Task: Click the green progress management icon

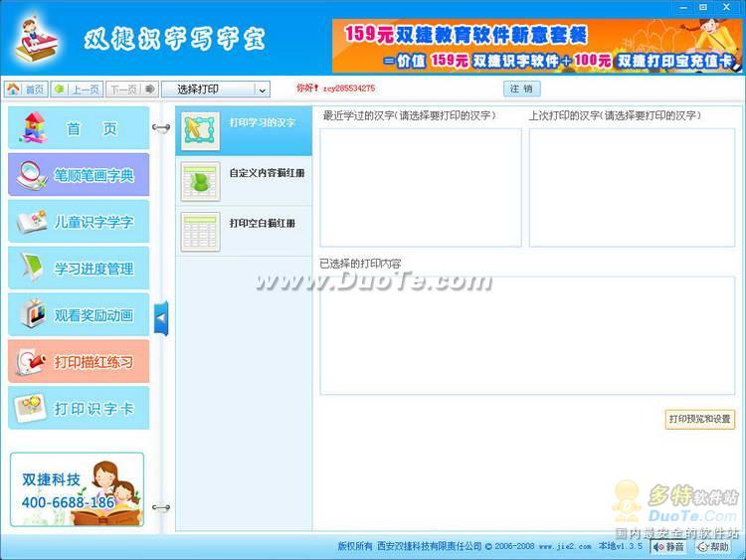Action: (x=33, y=267)
